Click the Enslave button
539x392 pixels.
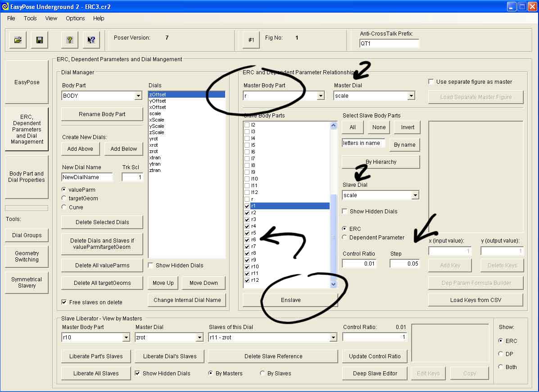click(290, 300)
